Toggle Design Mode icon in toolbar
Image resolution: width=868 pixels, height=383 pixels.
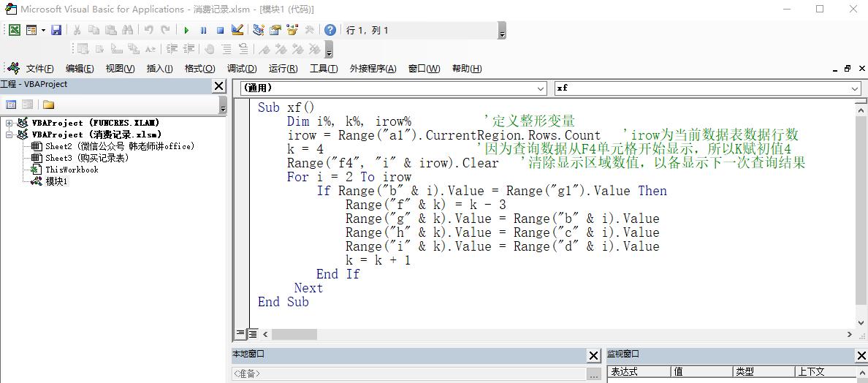pos(237,30)
